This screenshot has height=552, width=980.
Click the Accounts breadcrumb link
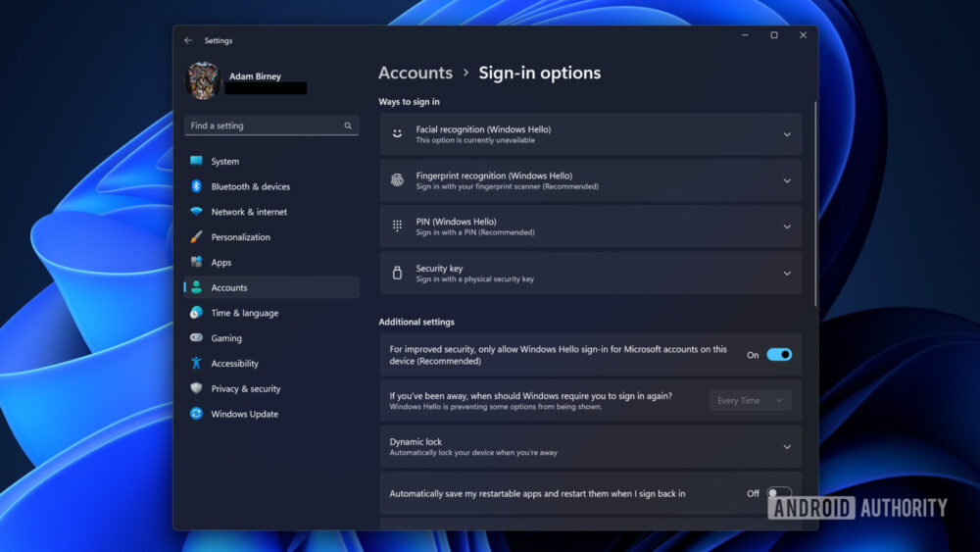[x=416, y=73]
